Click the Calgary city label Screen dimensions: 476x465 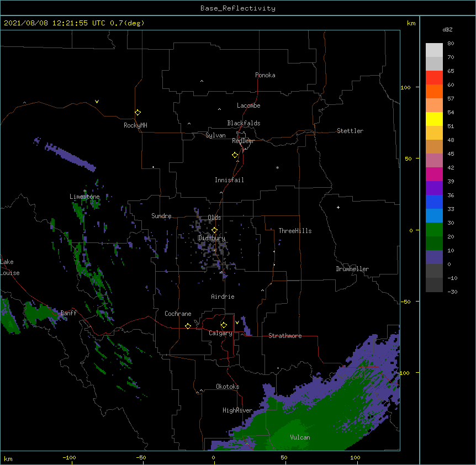coord(220,333)
